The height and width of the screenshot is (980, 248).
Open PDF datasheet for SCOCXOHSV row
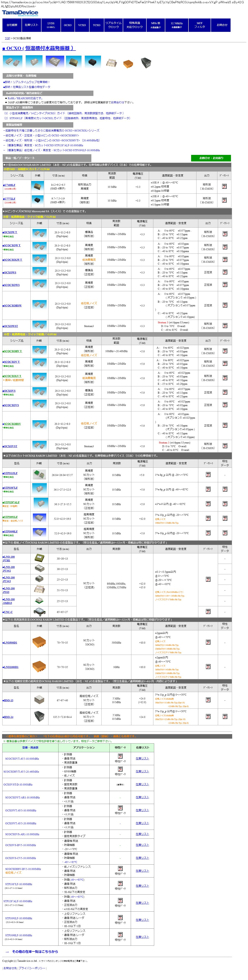tap(225, 426)
